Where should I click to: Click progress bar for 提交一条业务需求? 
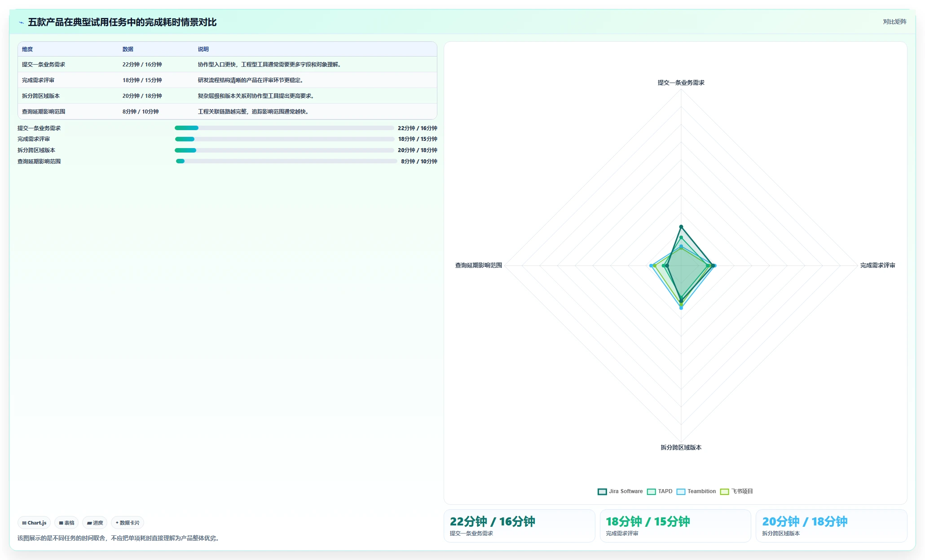tap(284, 128)
